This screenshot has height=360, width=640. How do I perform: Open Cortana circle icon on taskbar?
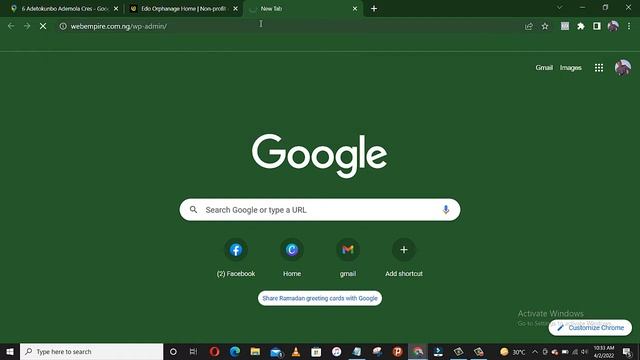(x=173, y=351)
